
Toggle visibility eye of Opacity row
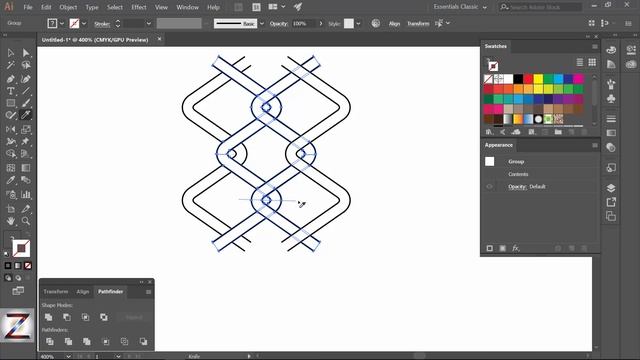click(489, 187)
